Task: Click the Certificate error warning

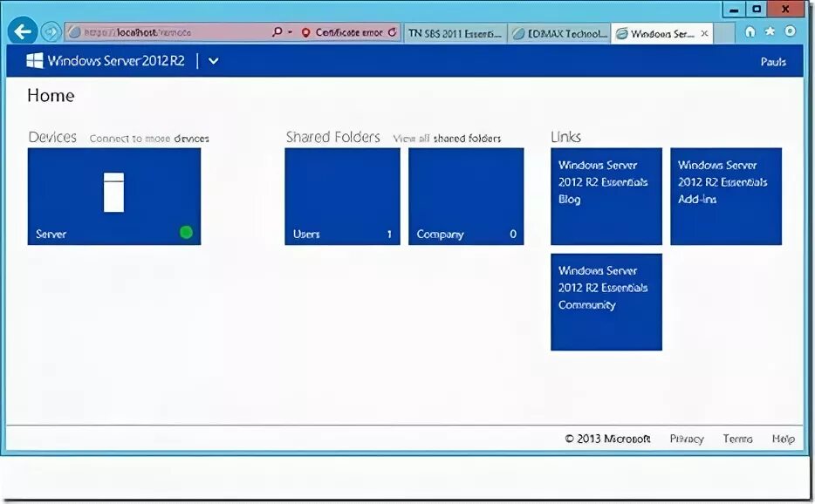Action: pyautogui.click(x=343, y=32)
